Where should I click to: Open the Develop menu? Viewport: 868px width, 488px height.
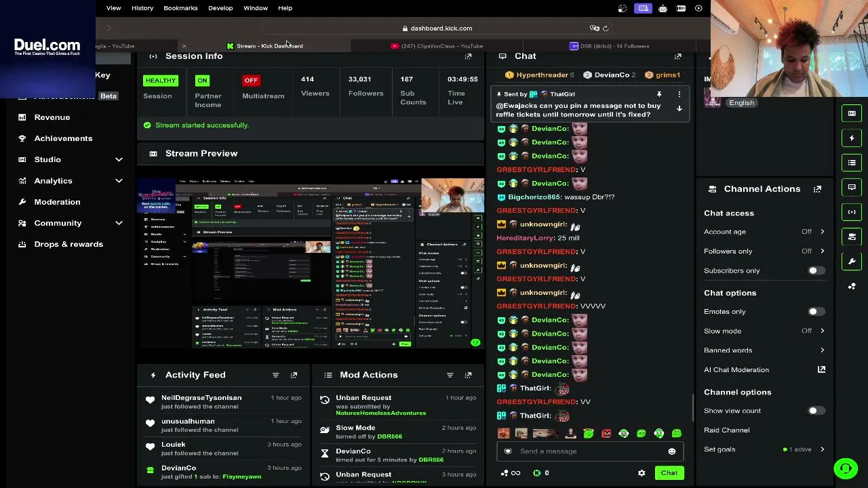(220, 8)
